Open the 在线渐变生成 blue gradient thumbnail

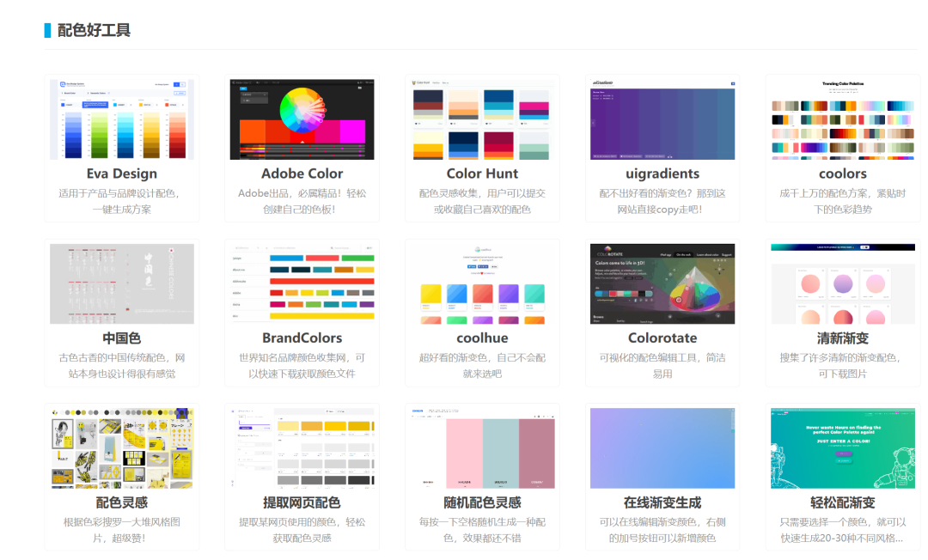point(662,448)
